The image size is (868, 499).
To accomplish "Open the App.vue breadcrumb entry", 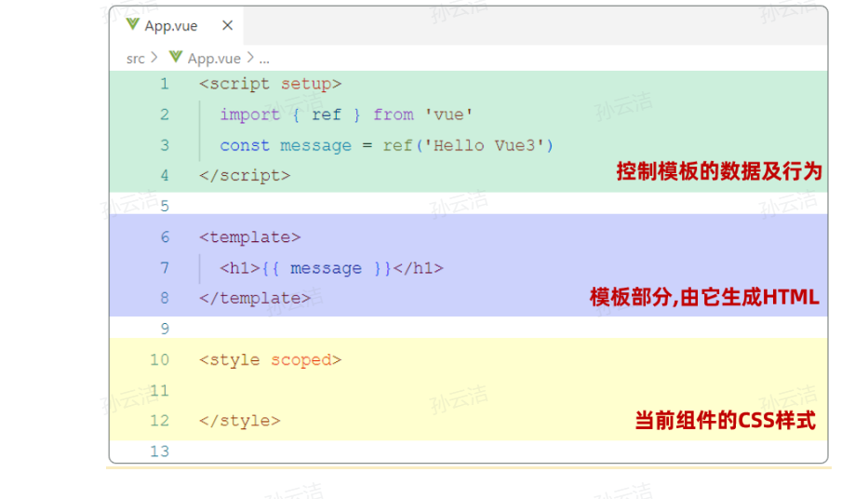I will pyautogui.click(x=214, y=58).
